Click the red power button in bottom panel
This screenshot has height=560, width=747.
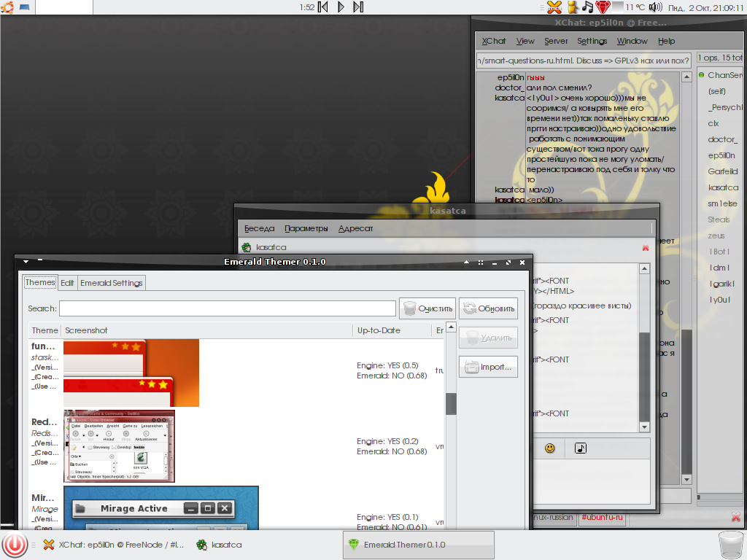15,545
